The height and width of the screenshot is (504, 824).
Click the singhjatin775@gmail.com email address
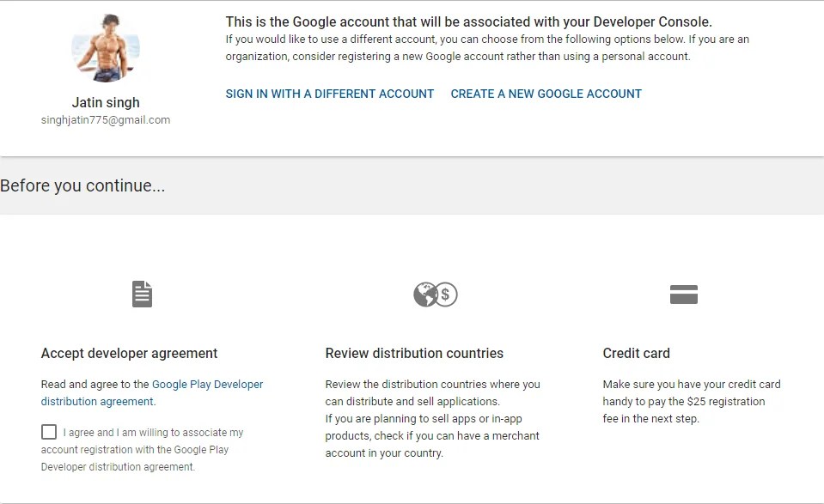coord(106,120)
